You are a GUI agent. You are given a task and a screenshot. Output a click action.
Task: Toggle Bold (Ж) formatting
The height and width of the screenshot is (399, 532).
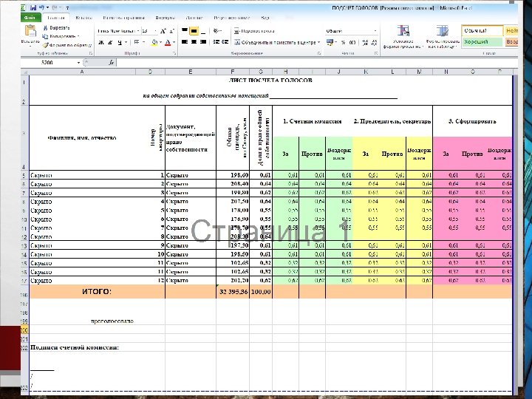tap(100, 42)
